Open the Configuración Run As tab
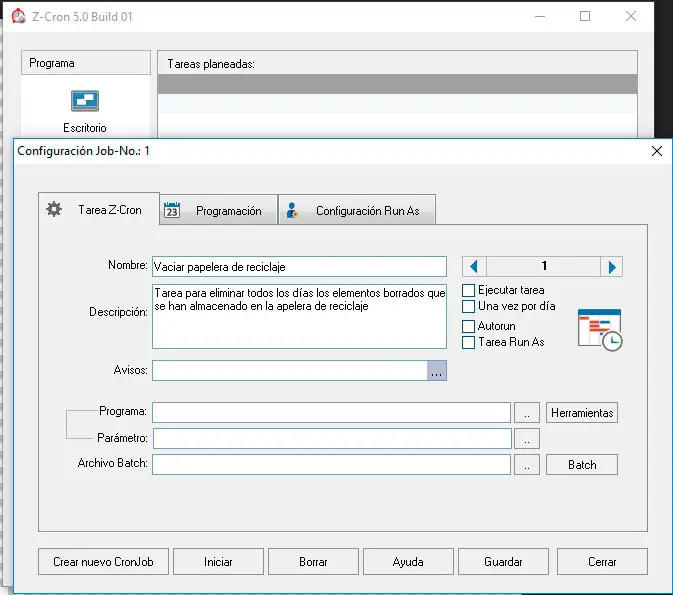The height and width of the screenshot is (595, 673). coord(356,211)
